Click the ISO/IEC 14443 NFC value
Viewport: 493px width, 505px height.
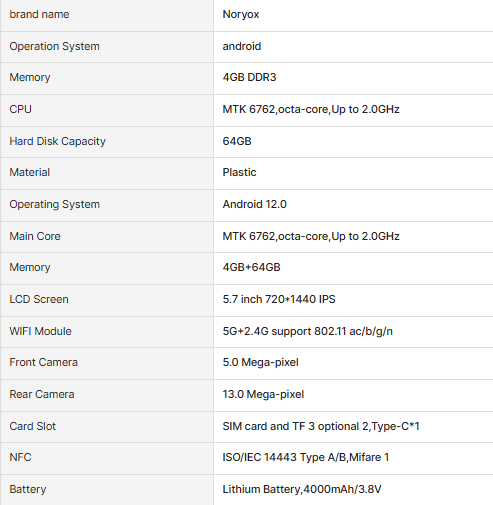[306, 457]
